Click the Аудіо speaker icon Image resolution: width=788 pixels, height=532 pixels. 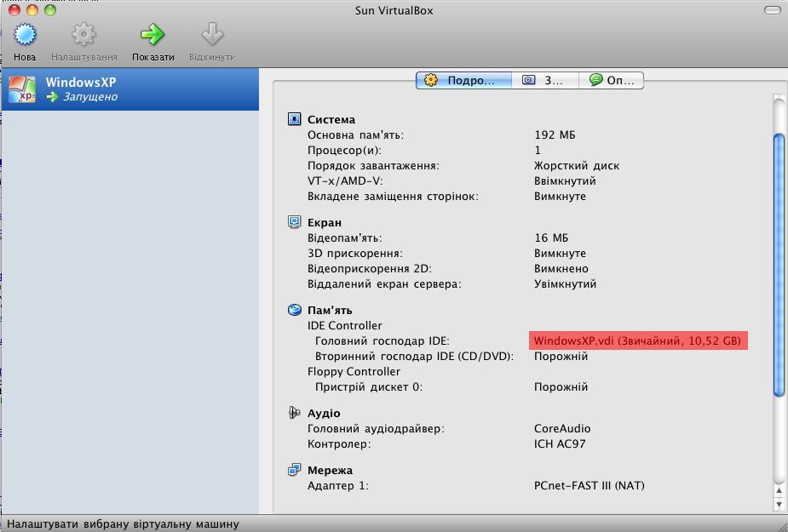[x=294, y=413]
